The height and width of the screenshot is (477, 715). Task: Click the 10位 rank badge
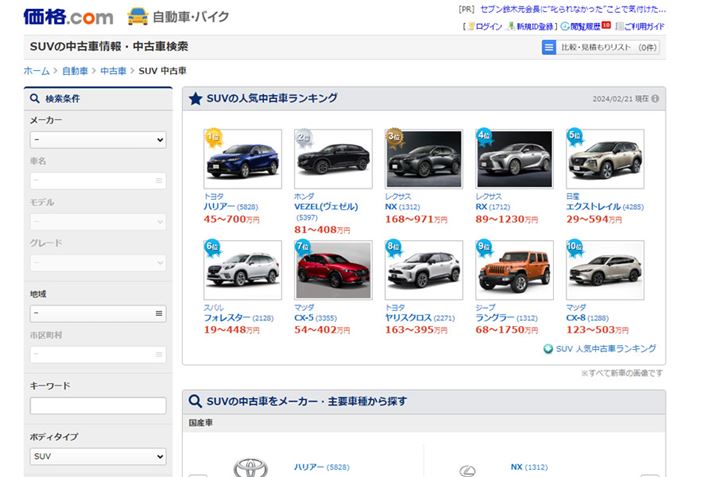575,248
